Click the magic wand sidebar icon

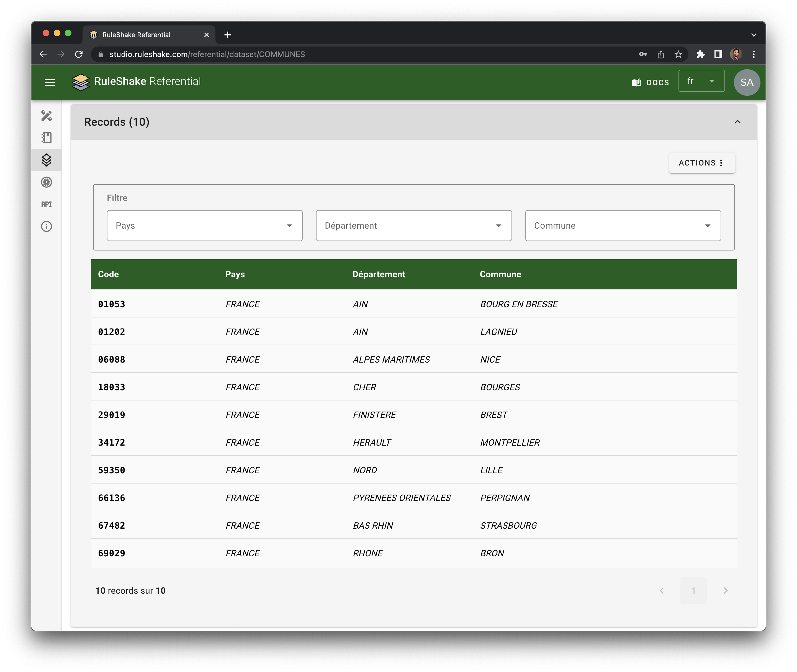[x=47, y=115]
